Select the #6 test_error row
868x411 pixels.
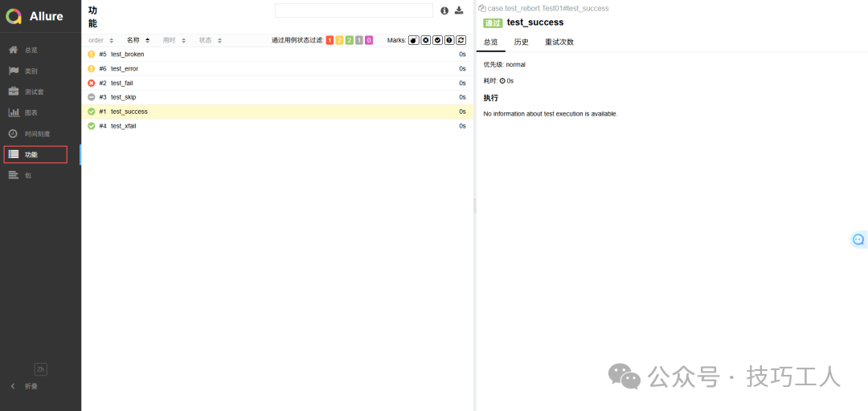pos(277,68)
